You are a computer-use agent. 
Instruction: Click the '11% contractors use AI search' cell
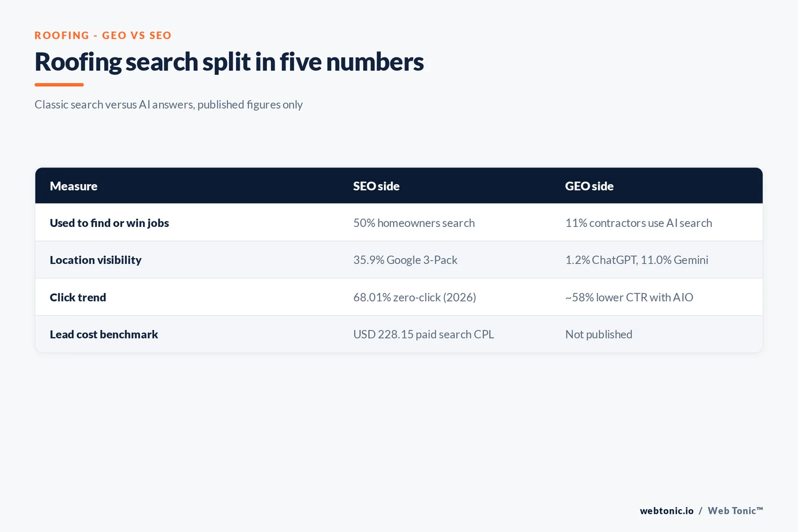[x=638, y=223]
